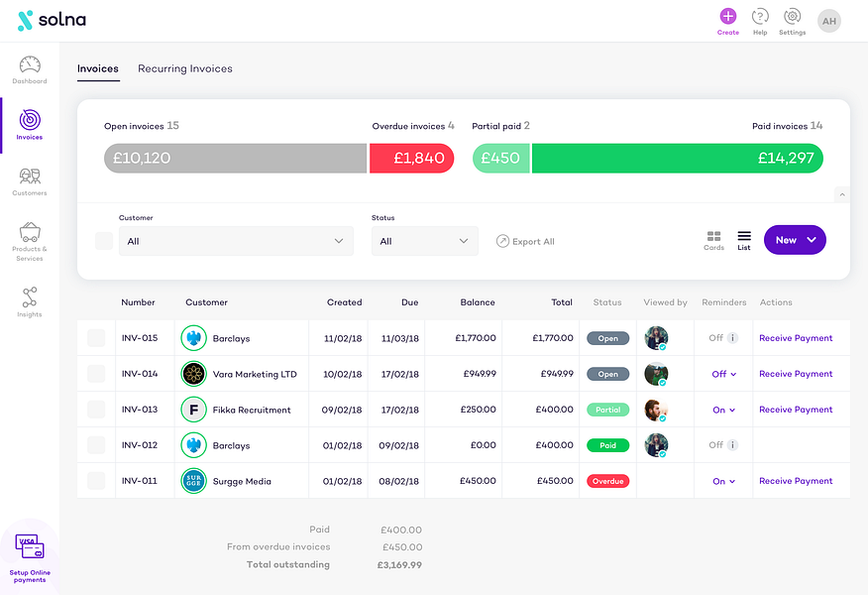Click Barclays logo on INV-015
868x595 pixels.
tap(194, 338)
